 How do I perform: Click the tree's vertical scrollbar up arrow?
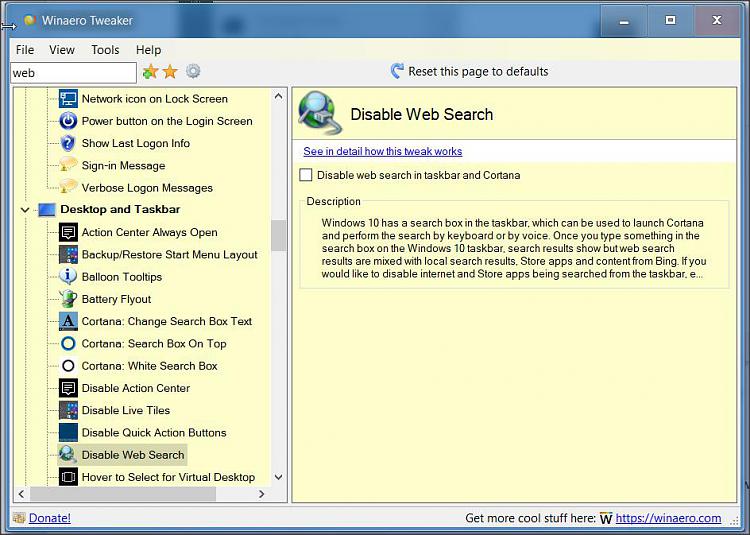(x=278, y=96)
